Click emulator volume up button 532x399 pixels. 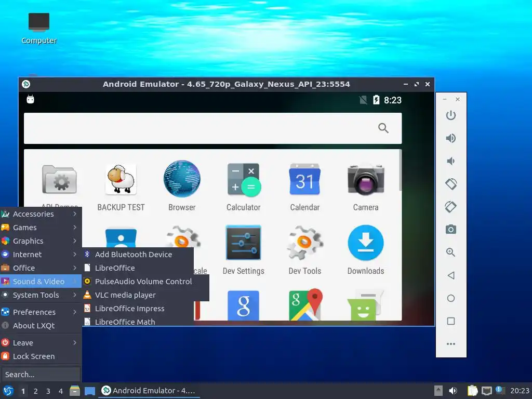point(451,138)
